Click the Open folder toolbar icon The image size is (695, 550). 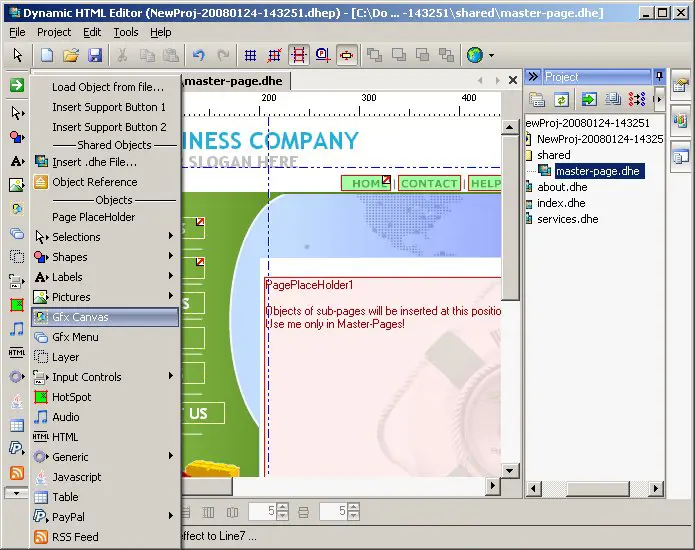(x=71, y=55)
